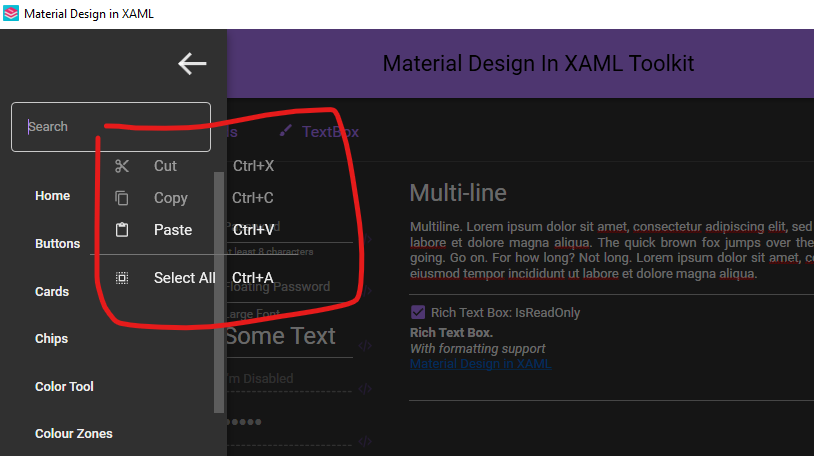
Task: Follow the Material Design in XAML hyperlink
Action: [481, 364]
